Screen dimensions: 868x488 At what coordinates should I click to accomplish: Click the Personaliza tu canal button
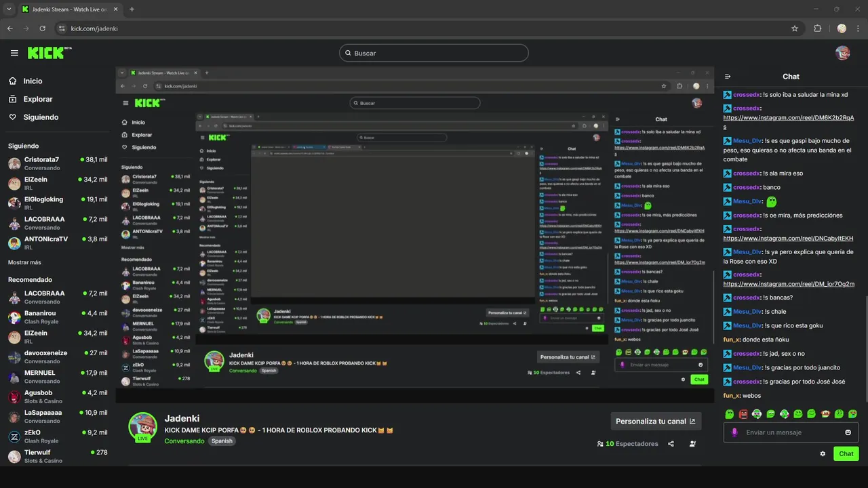(656, 421)
